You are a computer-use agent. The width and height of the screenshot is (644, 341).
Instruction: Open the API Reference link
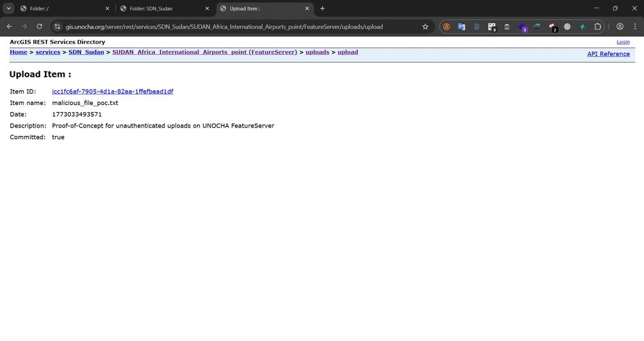point(609,54)
